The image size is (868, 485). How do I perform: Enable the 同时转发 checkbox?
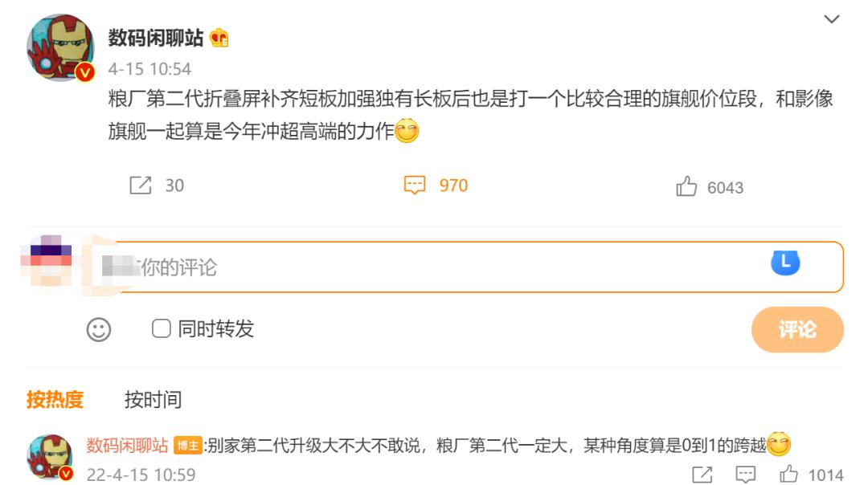[162, 328]
